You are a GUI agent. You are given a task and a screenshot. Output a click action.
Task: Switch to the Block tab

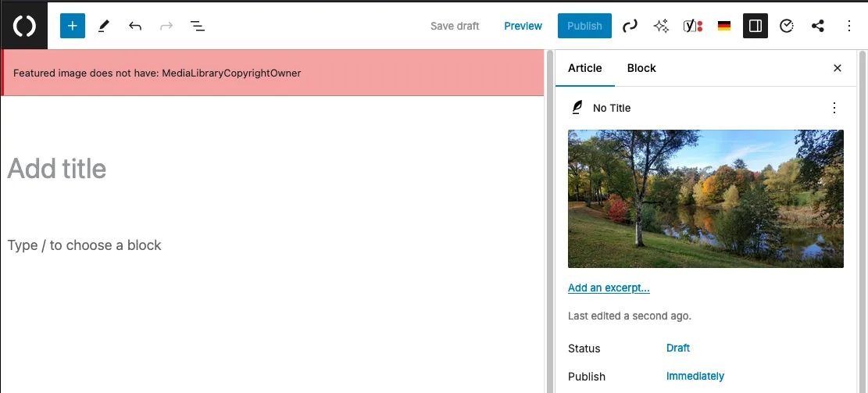(x=641, y=68)
